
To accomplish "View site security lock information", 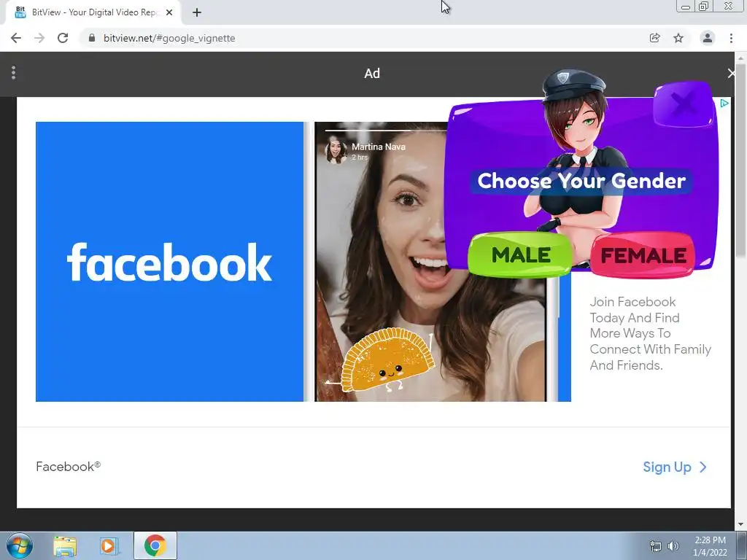I will [92, 38].
